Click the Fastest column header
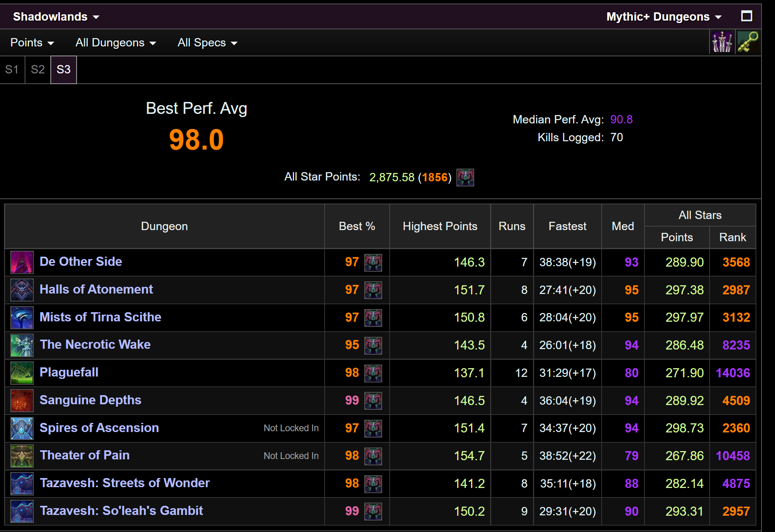Screen dimensions: 775x532 coord(567,226)
